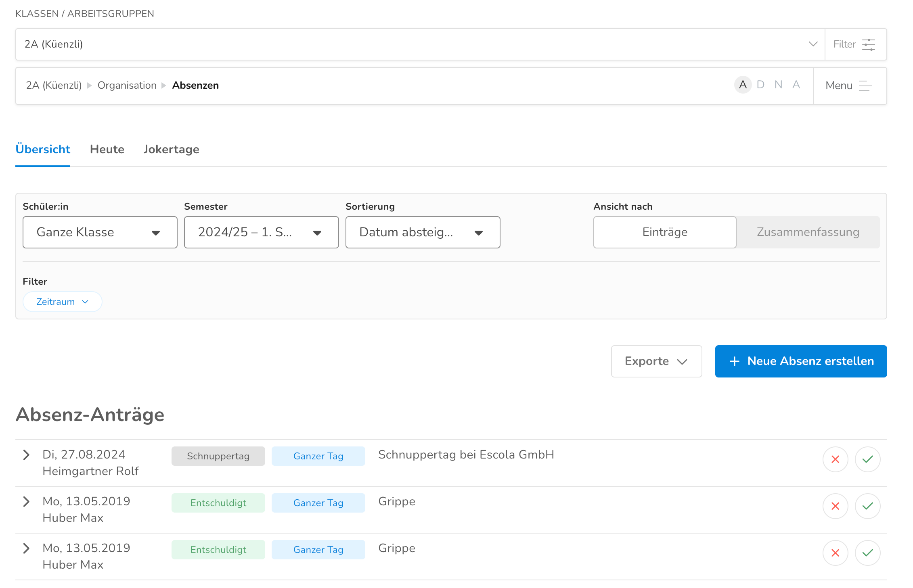The height and width of the screenshot is (588, 913).
Task: Approve Heimgartner Rolf's absence request
Action: pos(867,459)
